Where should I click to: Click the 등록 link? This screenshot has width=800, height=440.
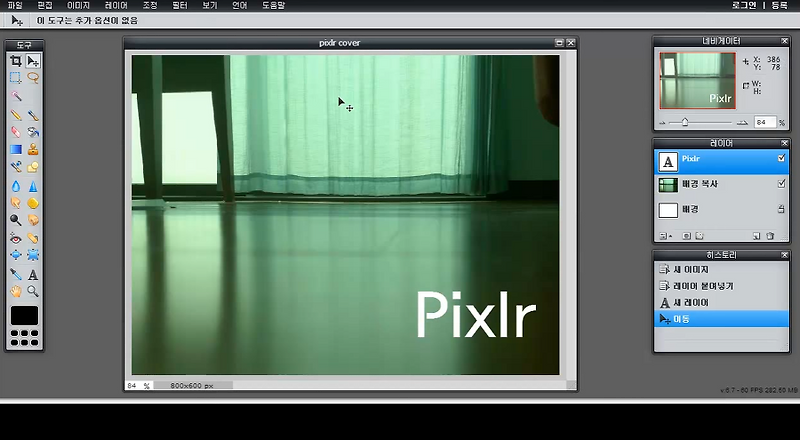[780, 5]
